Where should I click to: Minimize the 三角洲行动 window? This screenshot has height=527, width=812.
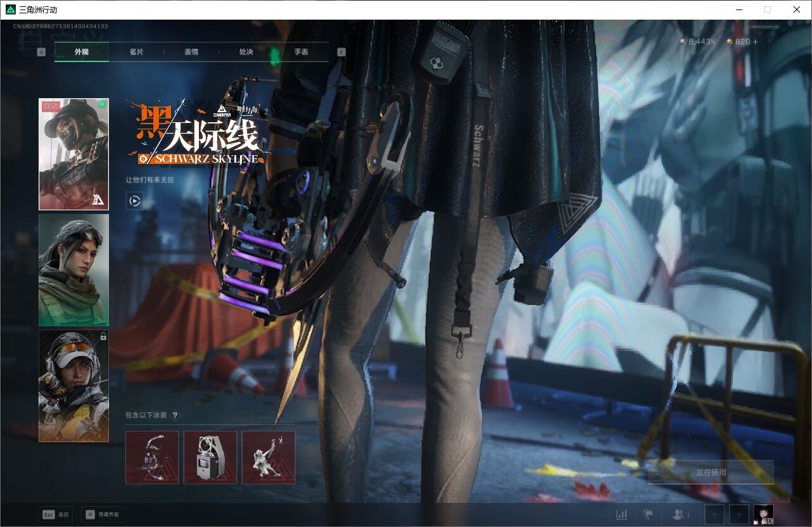pos(739,10)
